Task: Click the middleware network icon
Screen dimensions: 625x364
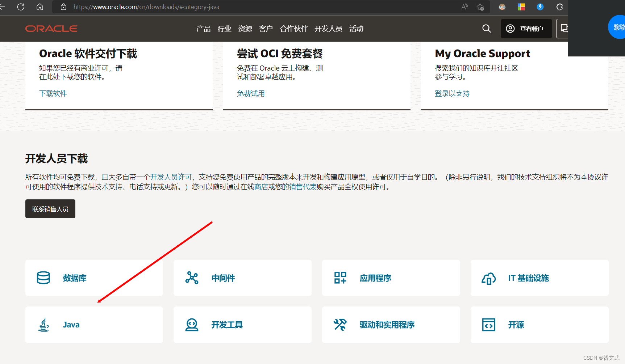Action: coord(192,278)
